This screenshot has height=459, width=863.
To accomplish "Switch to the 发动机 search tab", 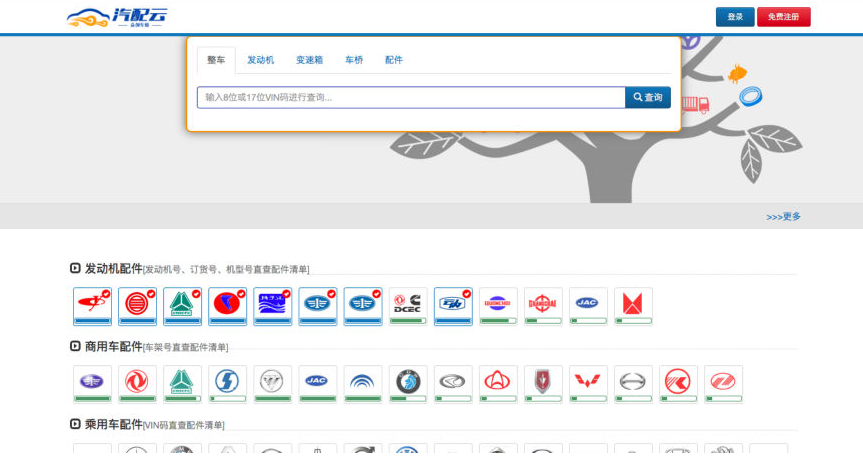I will point(260,60).
